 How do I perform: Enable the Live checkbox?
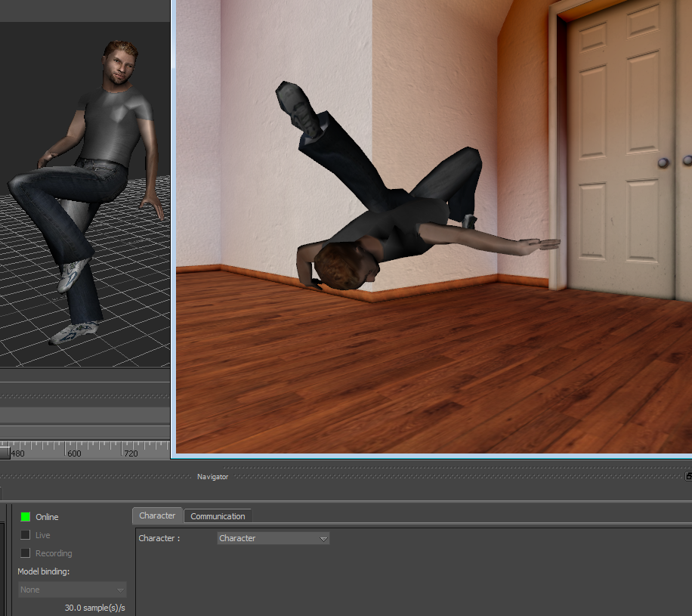pyautogui.click(x=26, y=535)
